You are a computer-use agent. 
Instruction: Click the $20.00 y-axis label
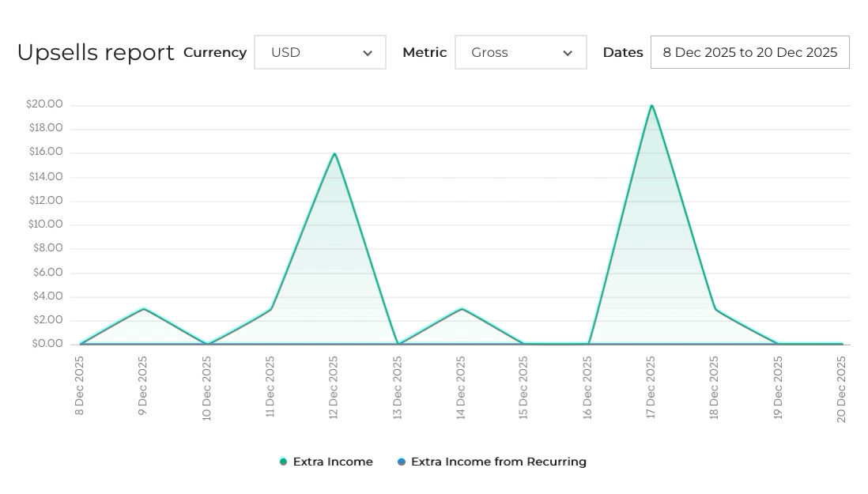pos(44,104)
